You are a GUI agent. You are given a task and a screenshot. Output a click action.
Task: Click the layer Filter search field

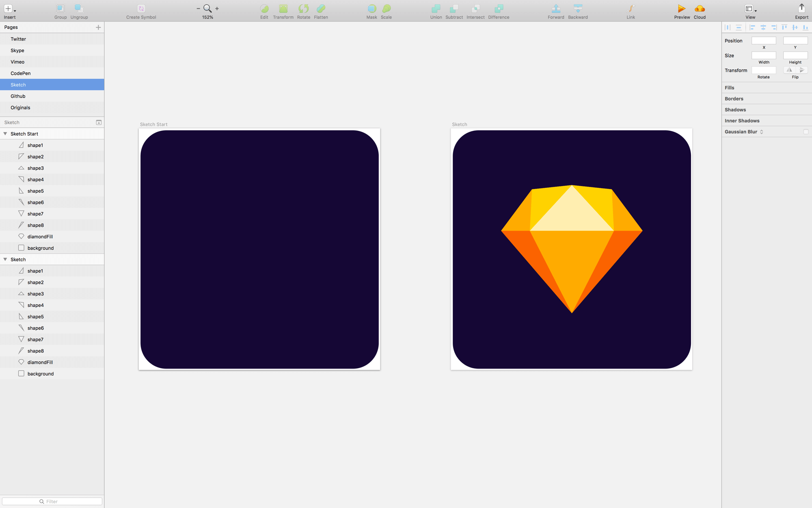pos(52,501)
